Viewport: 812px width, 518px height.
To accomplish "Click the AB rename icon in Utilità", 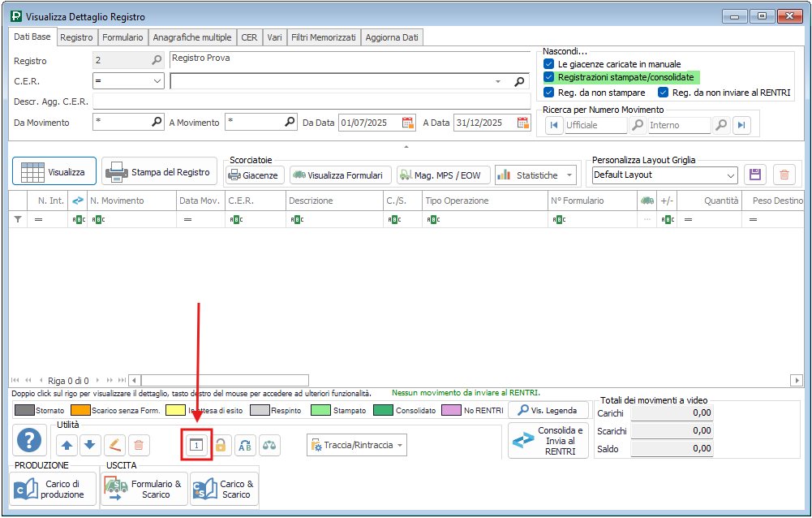I will pyautogui.click(x=244, y=445).
